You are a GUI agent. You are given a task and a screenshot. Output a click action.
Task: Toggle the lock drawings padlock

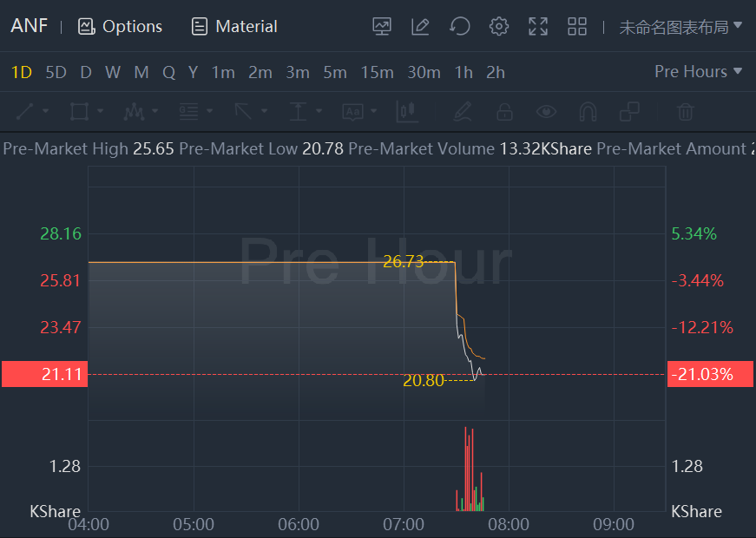pyautogui.click(x=504, y=111)
